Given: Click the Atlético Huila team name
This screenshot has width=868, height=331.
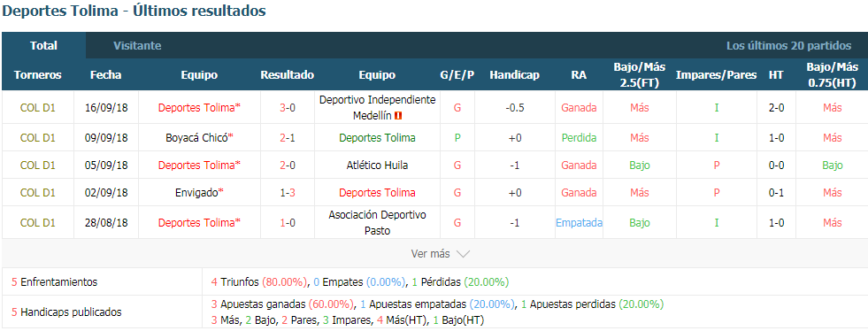Looking at the screenshot, I should [x=377, y=165].
